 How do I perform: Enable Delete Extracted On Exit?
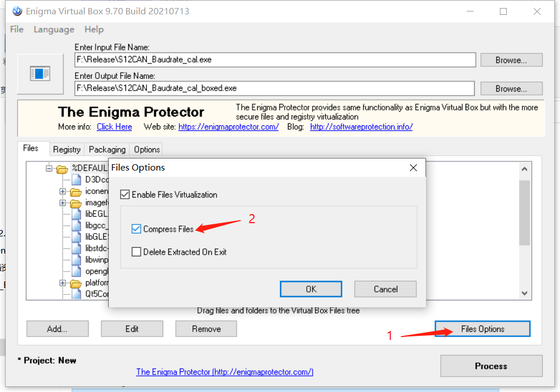136,252
